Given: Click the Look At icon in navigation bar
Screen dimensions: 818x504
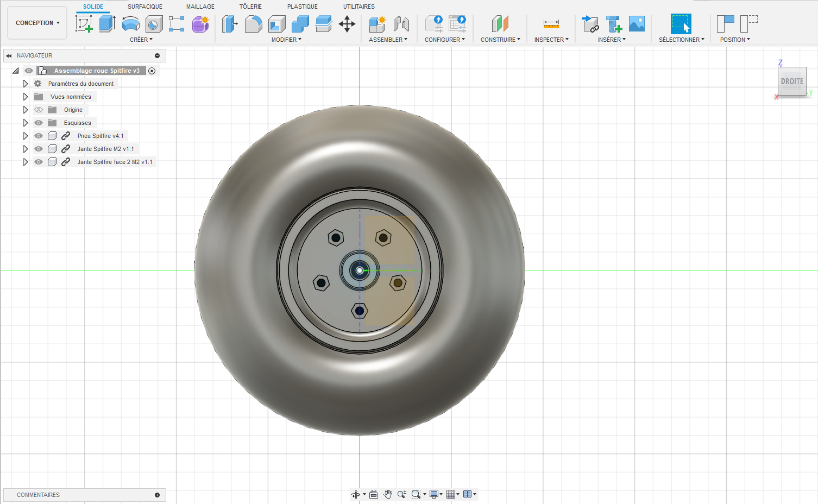Looking at the screenshot, I should click(374, 494).
